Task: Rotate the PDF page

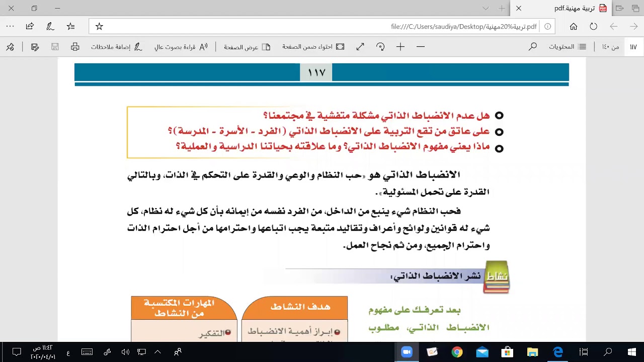Action: click(x=380, y=47)
